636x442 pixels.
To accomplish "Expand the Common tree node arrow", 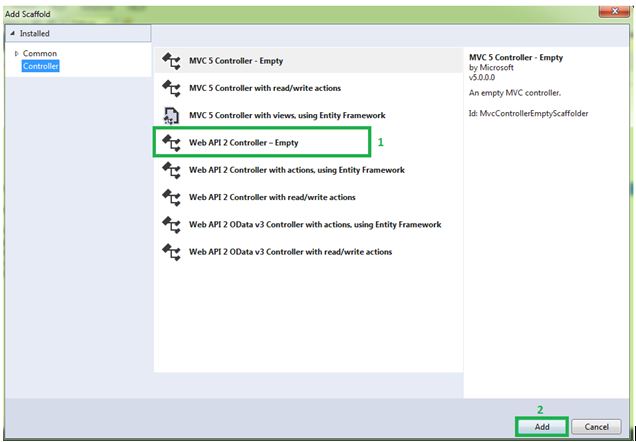I will 17,53.
